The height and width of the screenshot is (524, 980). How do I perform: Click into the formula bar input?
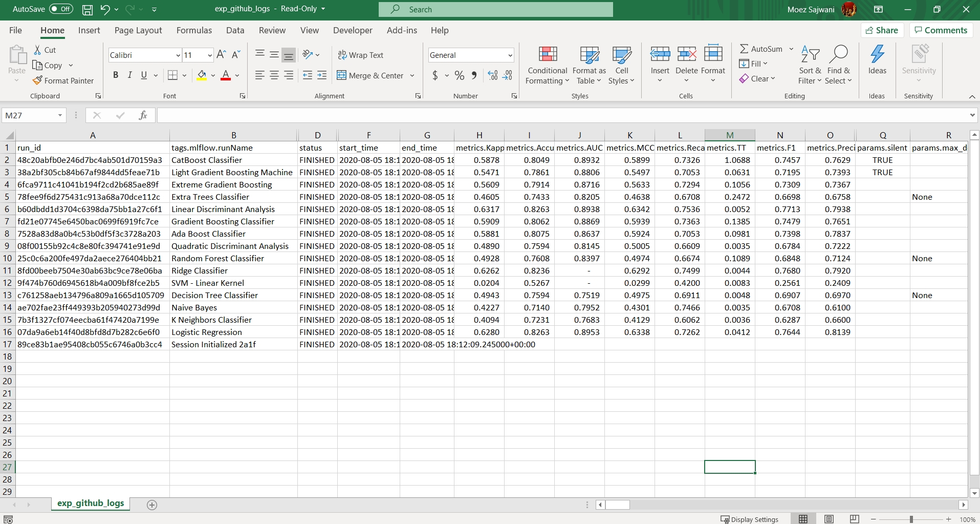[x=562, y=116]
